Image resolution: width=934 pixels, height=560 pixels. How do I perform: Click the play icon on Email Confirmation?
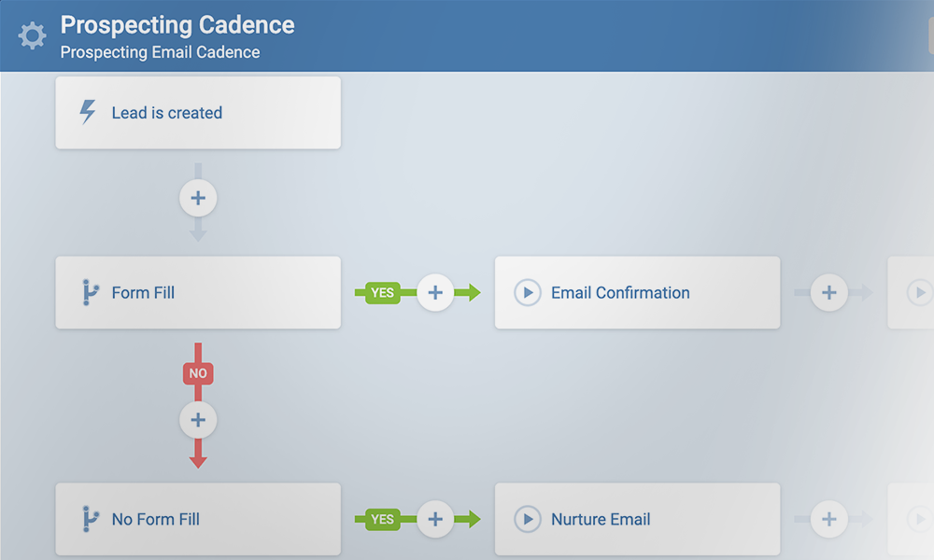[528, 292]
